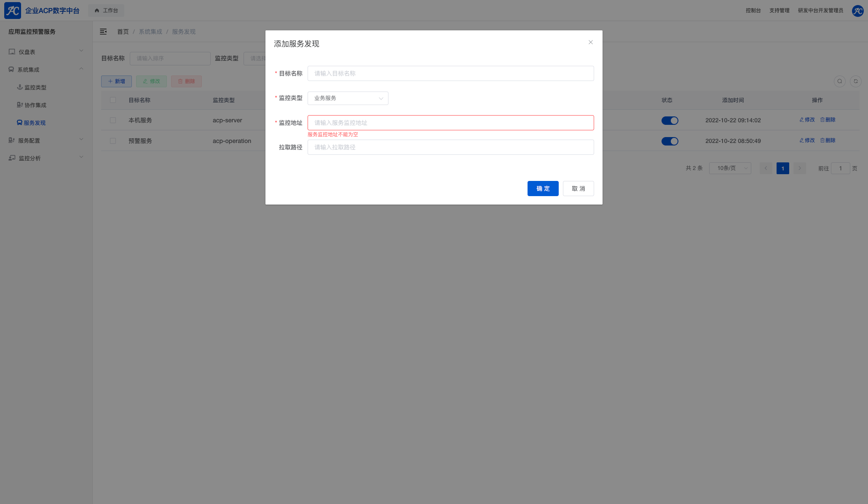Click the 监控地址 input field
Screen dimensions: 868x504
(x=450, y=123)
